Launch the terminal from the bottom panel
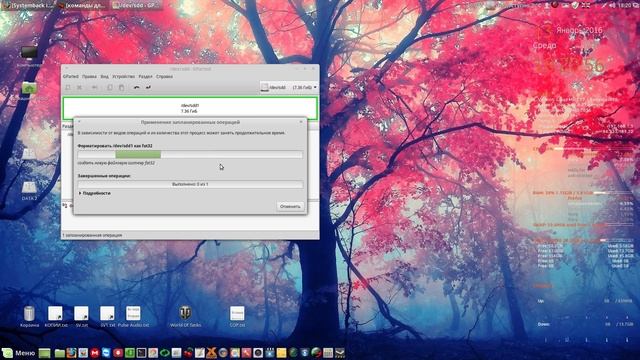The image size is (640, 360). pyautogui.click(x=141, y=353)
